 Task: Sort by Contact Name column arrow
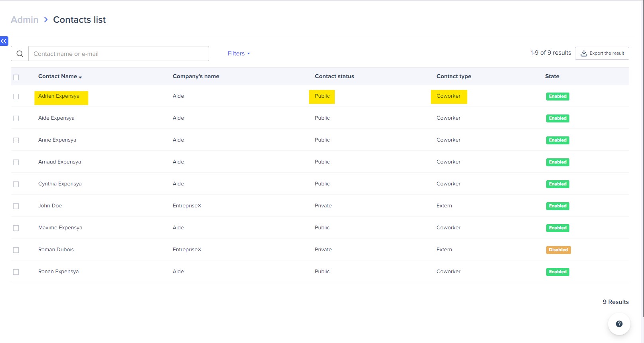click(x=80, y=77)
